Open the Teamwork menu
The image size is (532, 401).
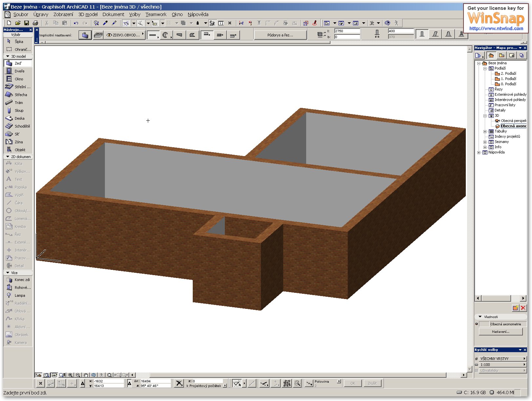(156, 14)
